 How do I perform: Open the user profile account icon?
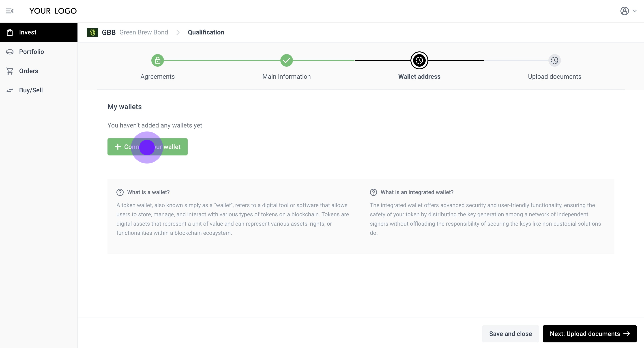click(x=624, y=11)
